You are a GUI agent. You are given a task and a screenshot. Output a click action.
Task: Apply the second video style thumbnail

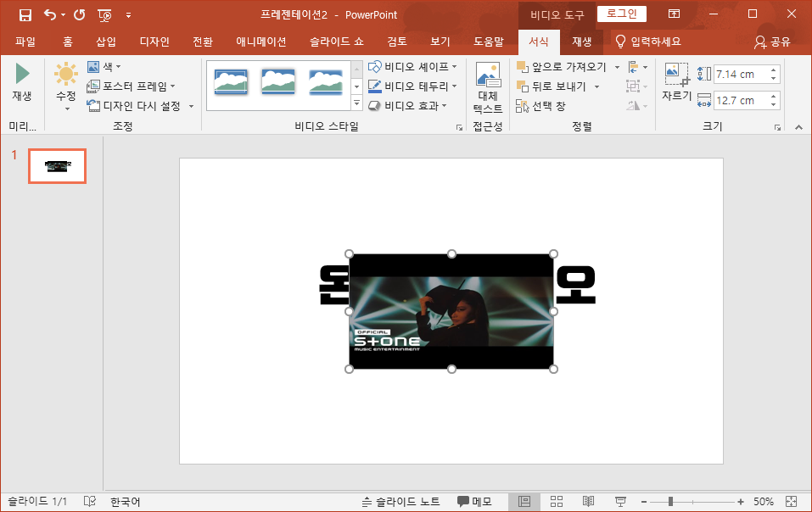(278, 81)
